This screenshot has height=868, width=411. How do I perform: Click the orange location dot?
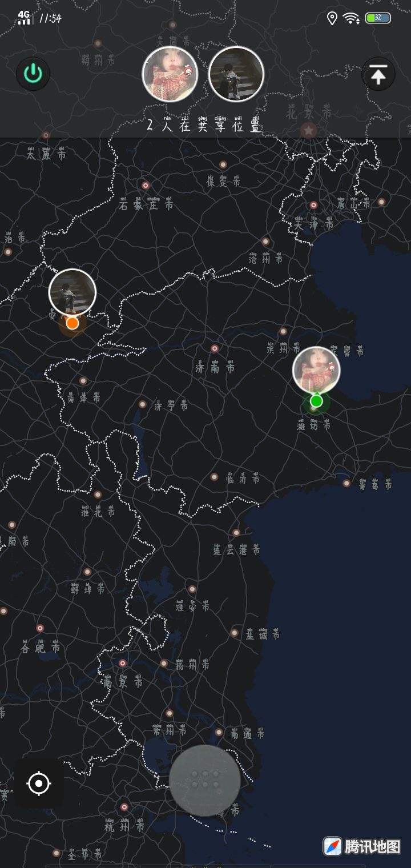tap(72, 323)
